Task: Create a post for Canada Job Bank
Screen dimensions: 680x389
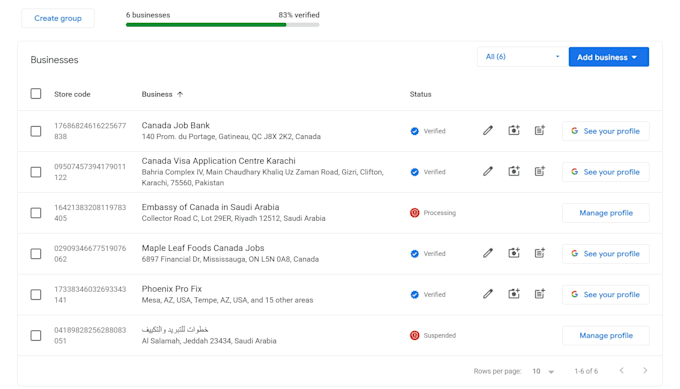Action: [539, 131]
